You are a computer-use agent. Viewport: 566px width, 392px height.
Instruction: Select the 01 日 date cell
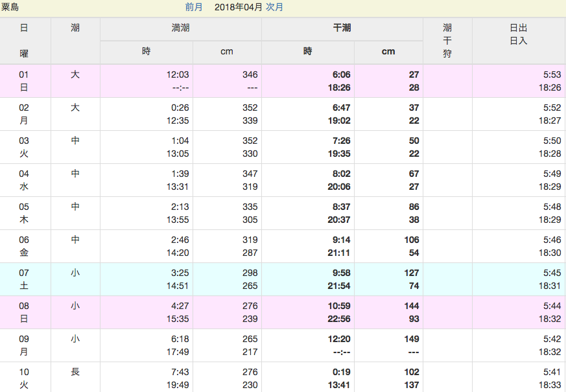click(x=24, y=81)
